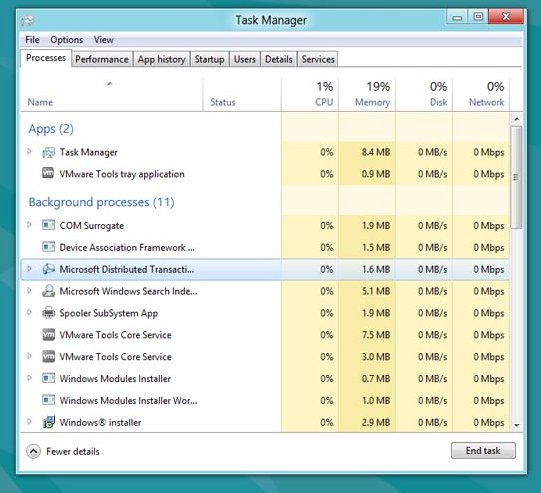Click the 8.4 MB memory value
Screen dimensions: 541x493
click(376, 152)
